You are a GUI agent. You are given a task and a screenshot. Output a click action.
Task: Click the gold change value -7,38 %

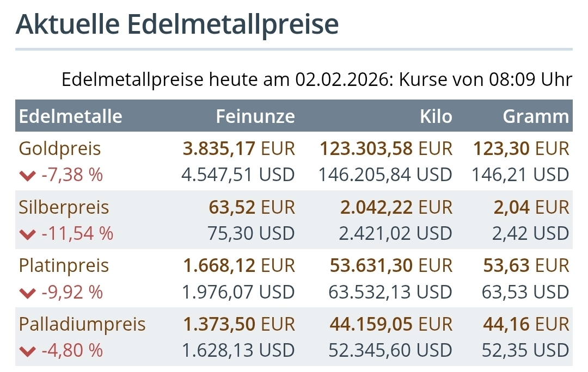[72, 176]
